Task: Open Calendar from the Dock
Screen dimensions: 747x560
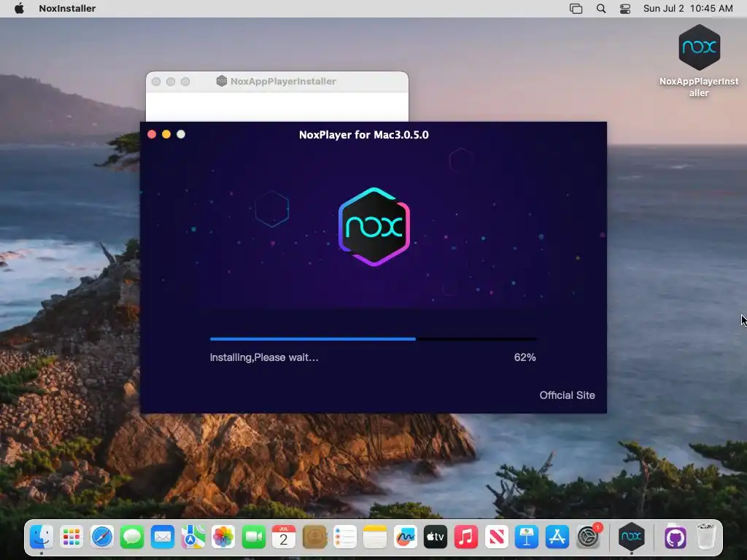Action: pos(284,537)
